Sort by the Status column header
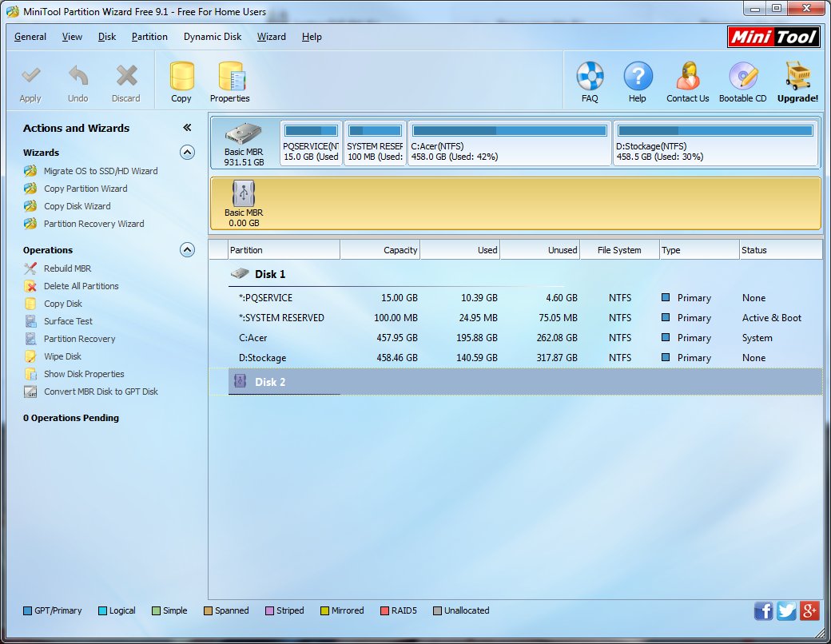Viewport: 831px width, 644px height. pos(781,249)
